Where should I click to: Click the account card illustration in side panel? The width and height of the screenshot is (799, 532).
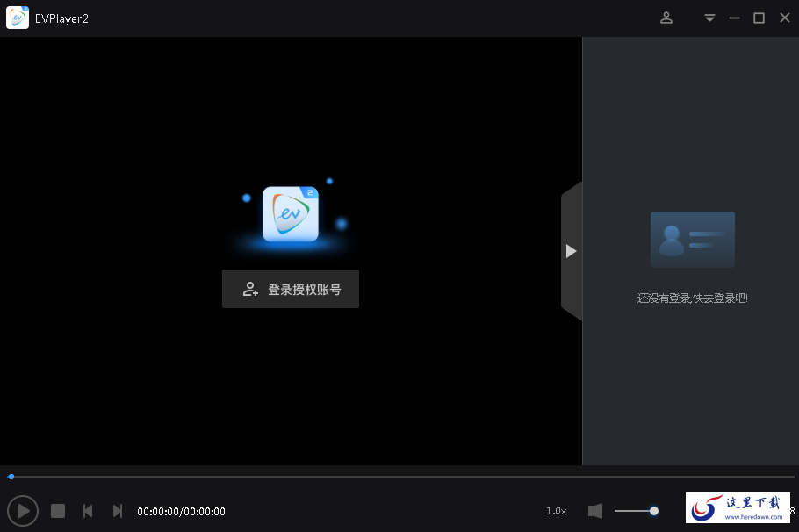click(x=693, y=240)
